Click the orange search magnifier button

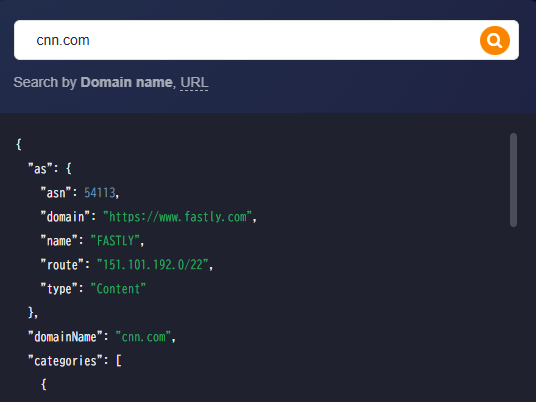(495, 40)
